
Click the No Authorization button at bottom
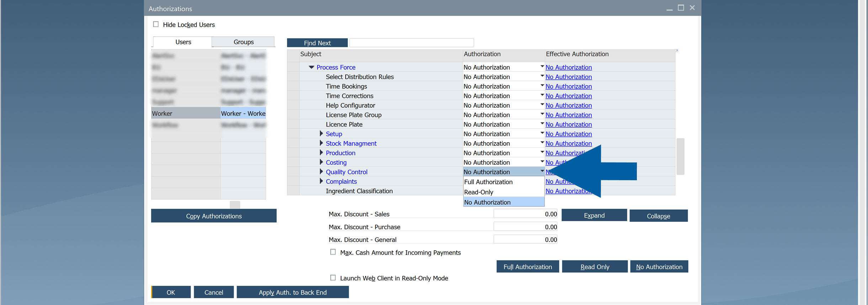[x=659, y=267]
